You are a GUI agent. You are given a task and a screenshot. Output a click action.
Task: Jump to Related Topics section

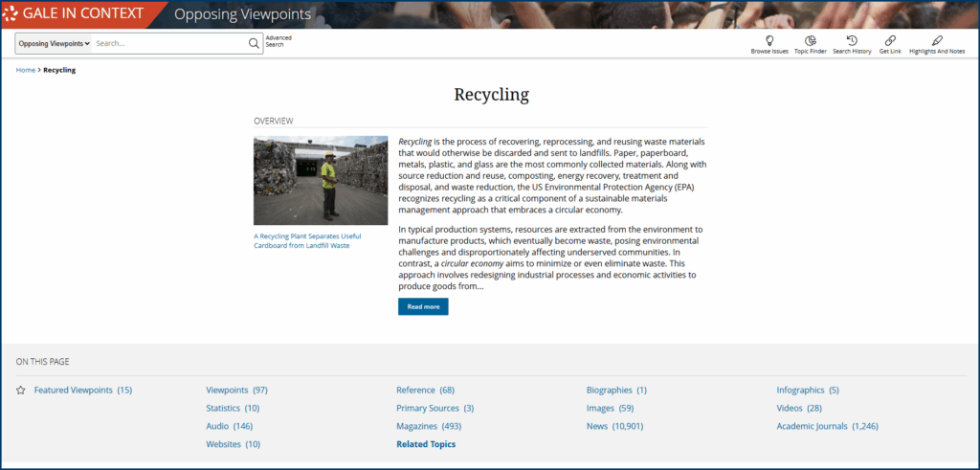[x=426, y=444]
